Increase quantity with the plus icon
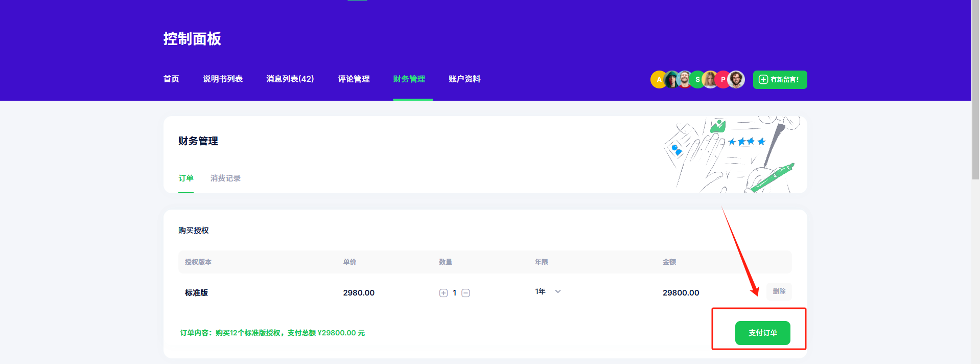 click(443, 293)
